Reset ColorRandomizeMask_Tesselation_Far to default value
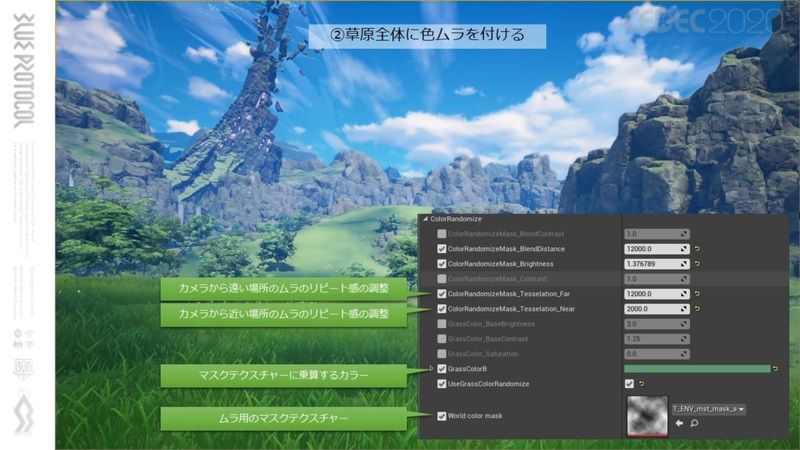The height and width of the screenshot is (450, 800). click(x=697, y=294)
